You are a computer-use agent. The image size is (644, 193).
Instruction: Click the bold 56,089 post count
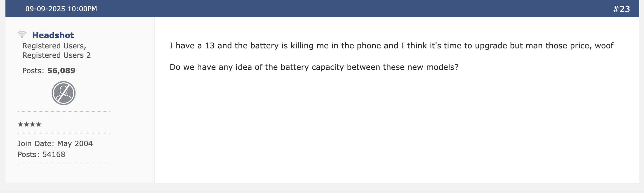(61, 71)
